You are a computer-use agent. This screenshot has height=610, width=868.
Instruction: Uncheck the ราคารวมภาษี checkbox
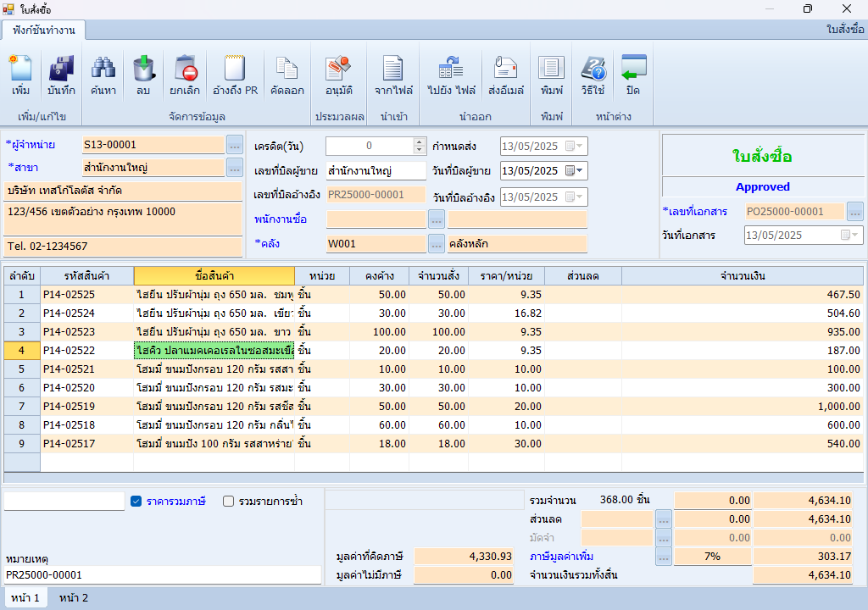(x=136, y=502)
